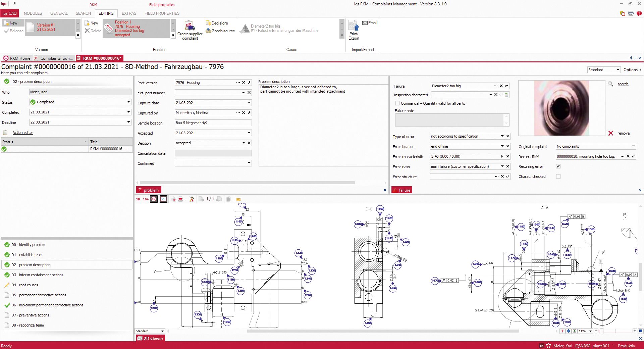This screenshot has width=644, height=349.
Task: Click the remove link under the image
Action: 623,133
